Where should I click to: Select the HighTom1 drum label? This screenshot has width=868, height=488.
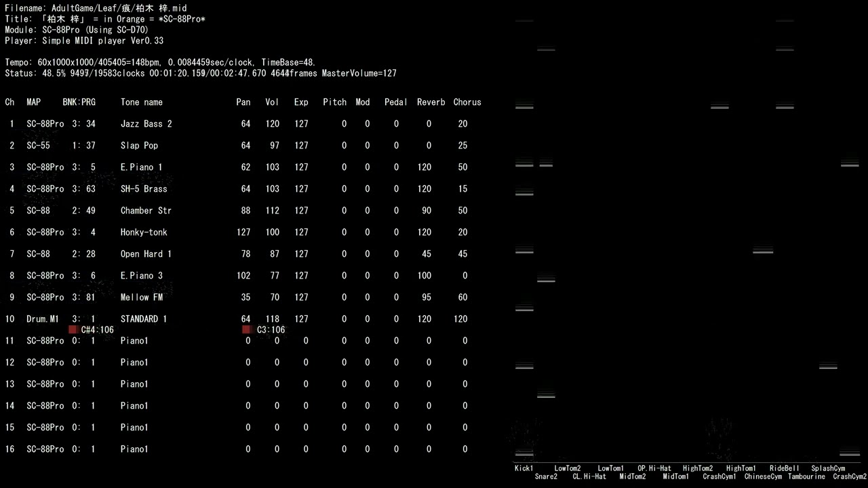[x=741, y=468]
